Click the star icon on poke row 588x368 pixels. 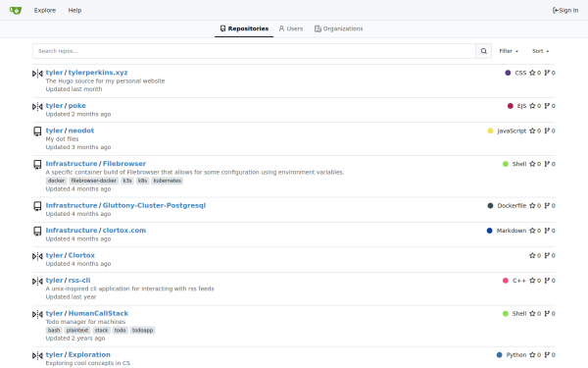[x=532, y=106]
